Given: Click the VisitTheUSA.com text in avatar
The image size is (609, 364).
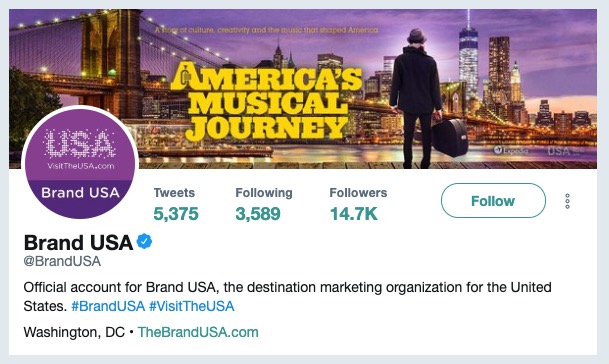Looking at the screenshot, I should [x=80, y=166].
